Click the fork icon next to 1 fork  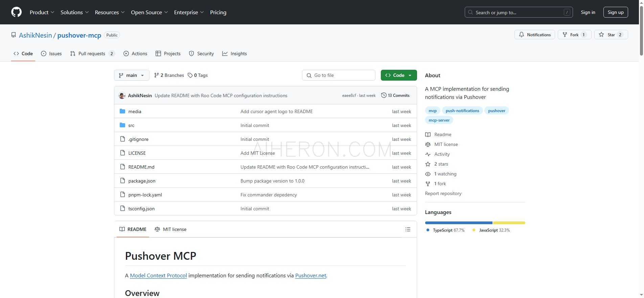click(x=428, y=184)
